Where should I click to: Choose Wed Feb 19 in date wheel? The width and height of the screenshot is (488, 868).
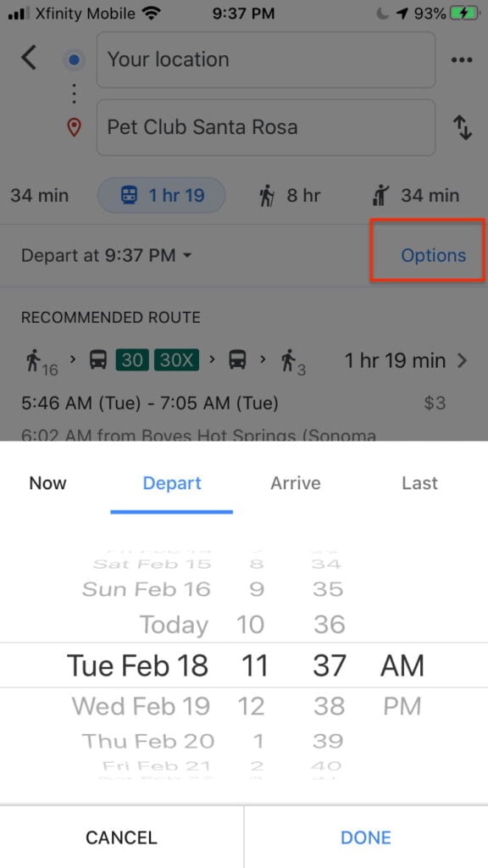click(141, 706)
